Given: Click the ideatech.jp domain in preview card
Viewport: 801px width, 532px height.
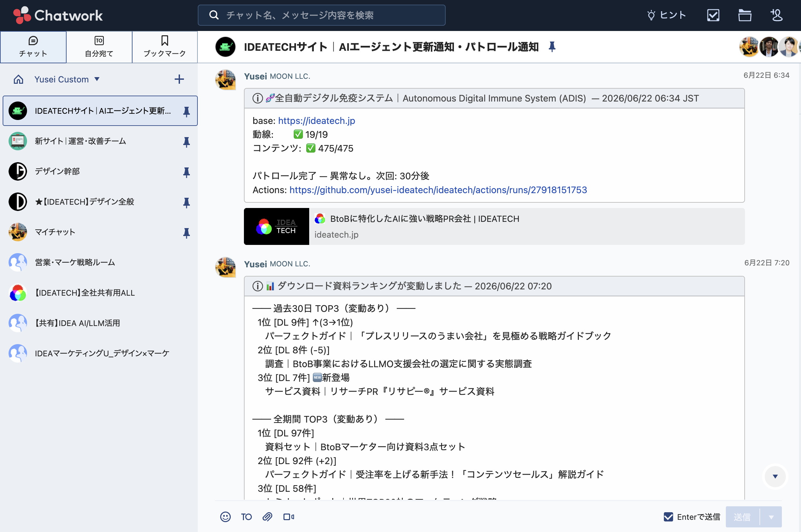Looking at the screenshot, I should [x=336, y=235].
